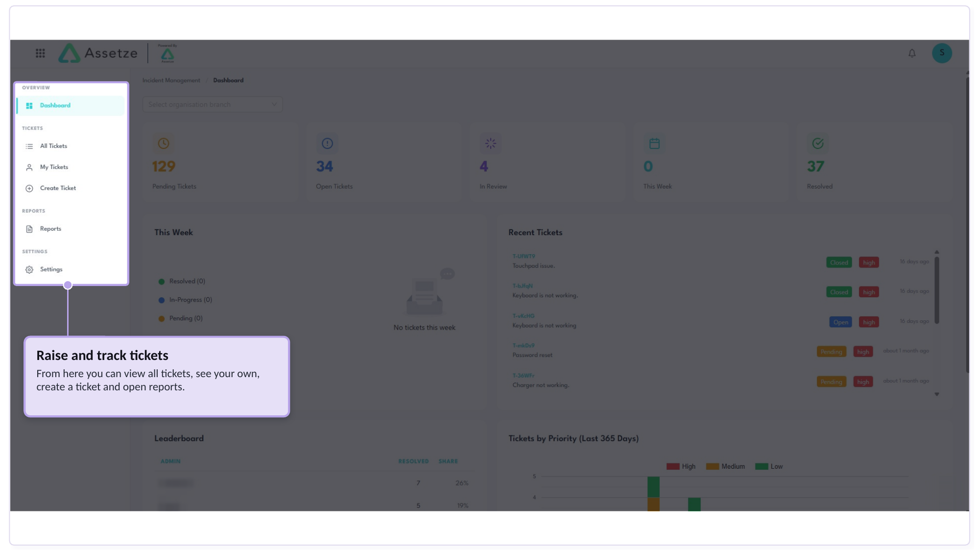Toggle In-Progress (0) legend in This Week
Image resolution: width=980 pixels, height=551 pixels.
pyautogui.click(x=185, y=300)
